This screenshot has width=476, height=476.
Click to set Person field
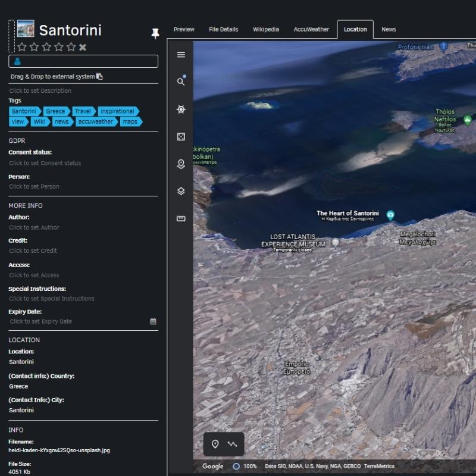click(34, 186)
